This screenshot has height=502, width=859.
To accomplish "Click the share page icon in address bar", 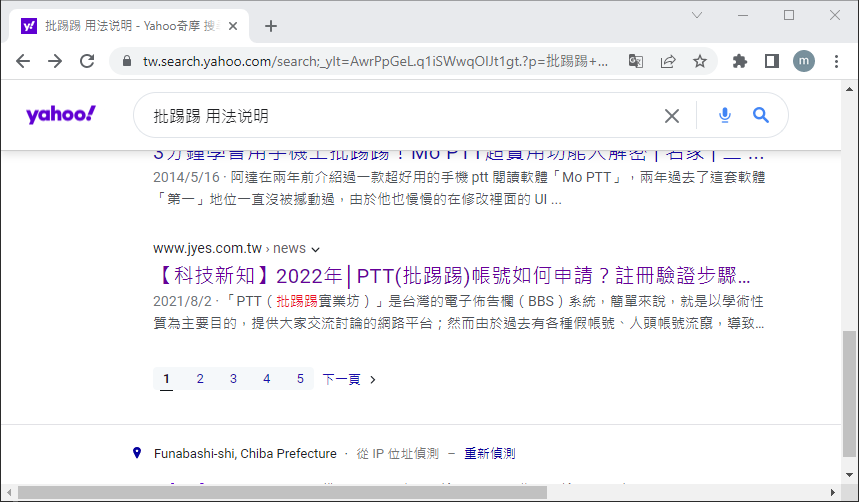I will pyautogui.click(x=668, y=61).
